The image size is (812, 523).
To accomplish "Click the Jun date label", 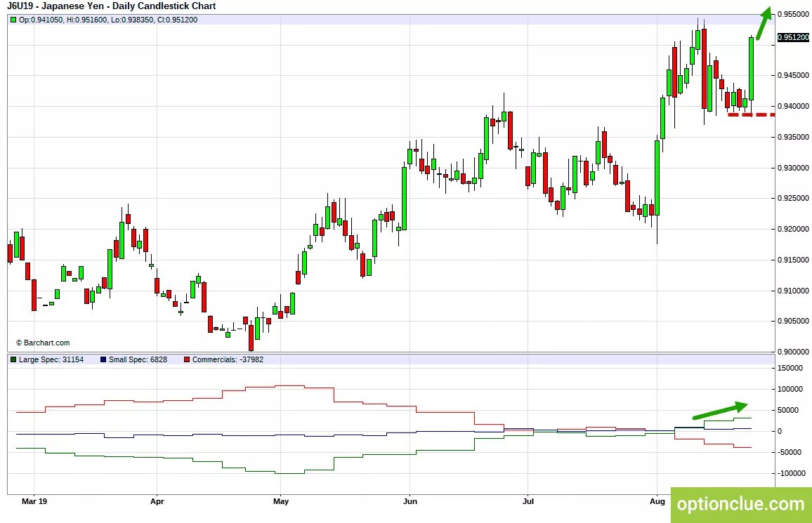I will tap(410, 501).
